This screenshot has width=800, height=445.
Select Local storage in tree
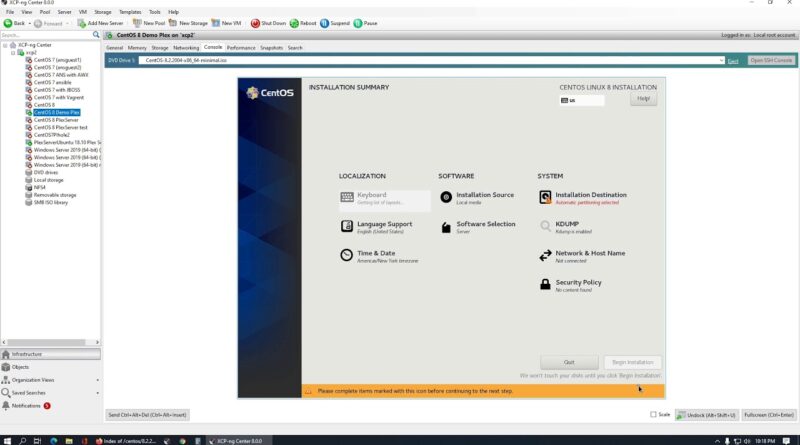(48, 180)
